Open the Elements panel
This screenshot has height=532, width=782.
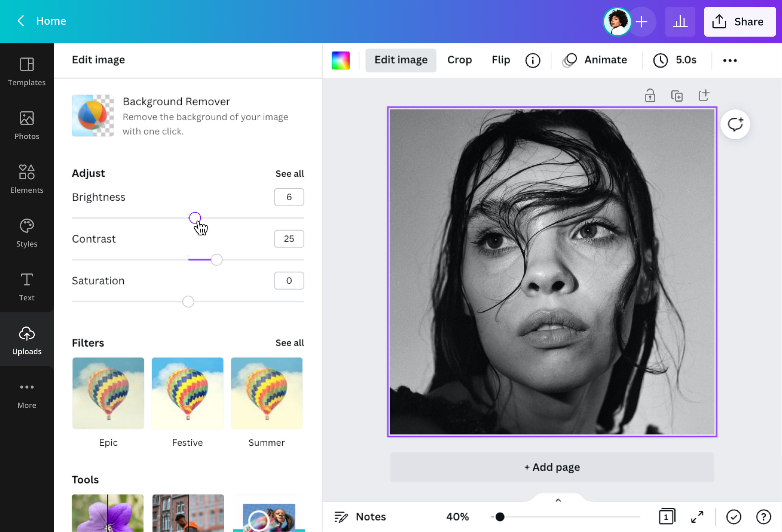pos(27,180)
